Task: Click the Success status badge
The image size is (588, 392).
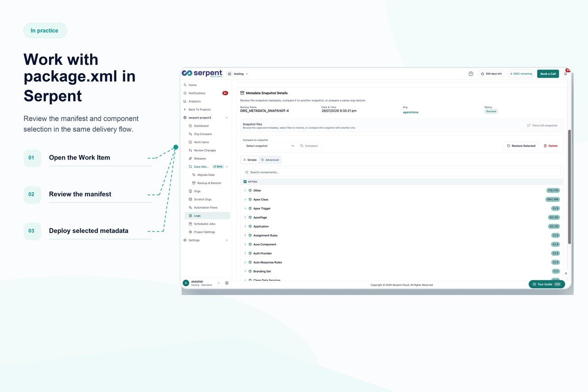Action: click(x=491, y=111)
